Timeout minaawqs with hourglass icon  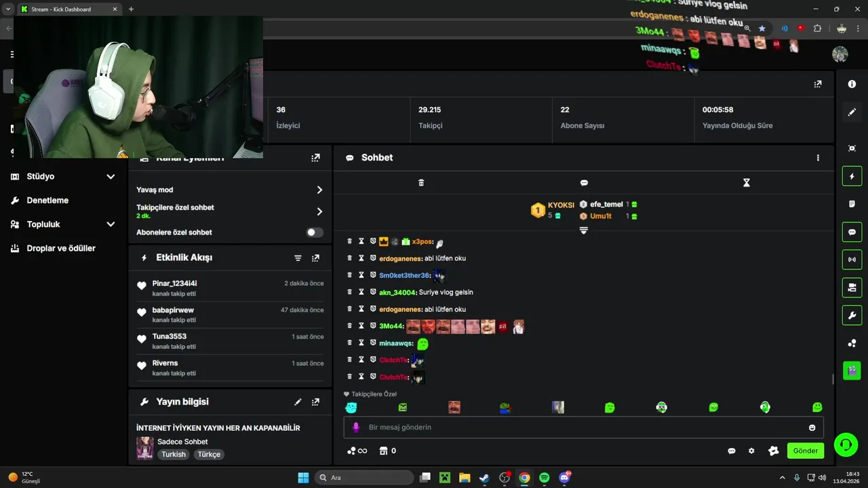pyautogui.click(x=361, y=343)
